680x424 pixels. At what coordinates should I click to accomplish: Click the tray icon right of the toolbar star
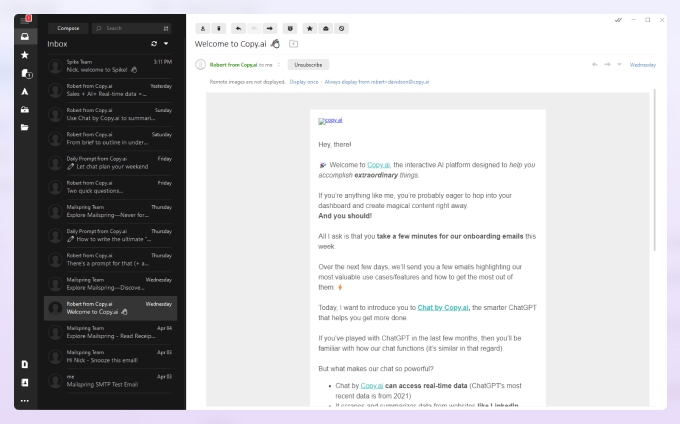(326, 29)
